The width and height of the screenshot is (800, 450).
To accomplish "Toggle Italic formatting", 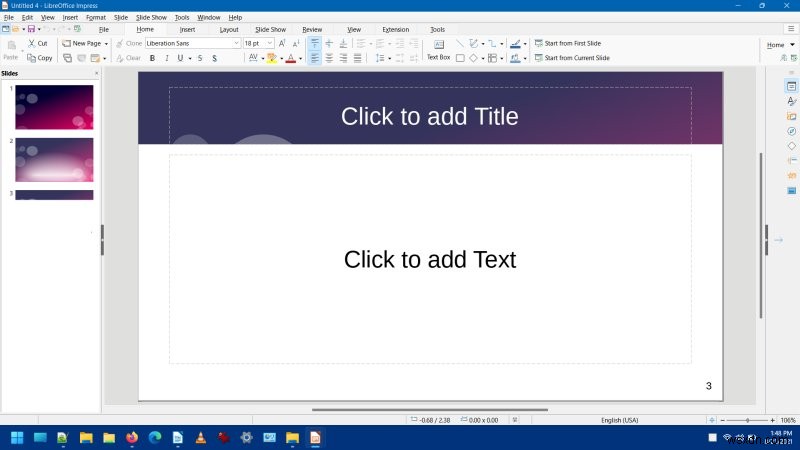I will point(166,58).
